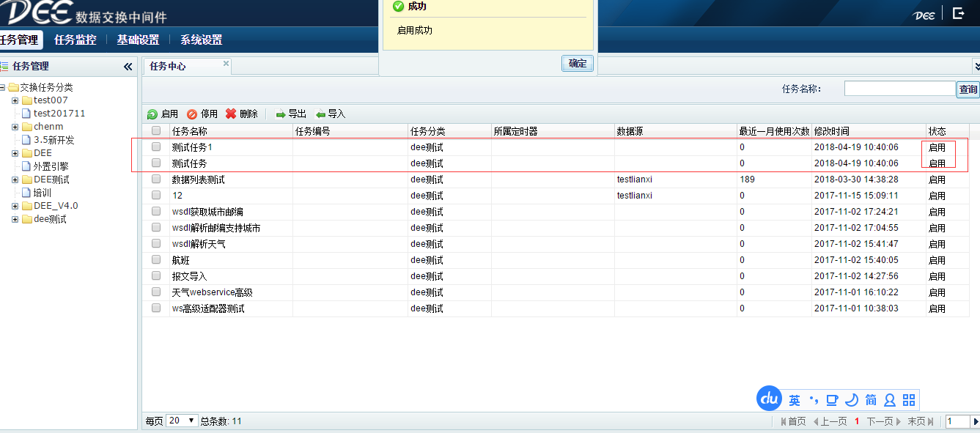Click the wsdl解析邮编支持城市 task name
The height and width of the screenshot is (433, 980).
coord(216,228)
